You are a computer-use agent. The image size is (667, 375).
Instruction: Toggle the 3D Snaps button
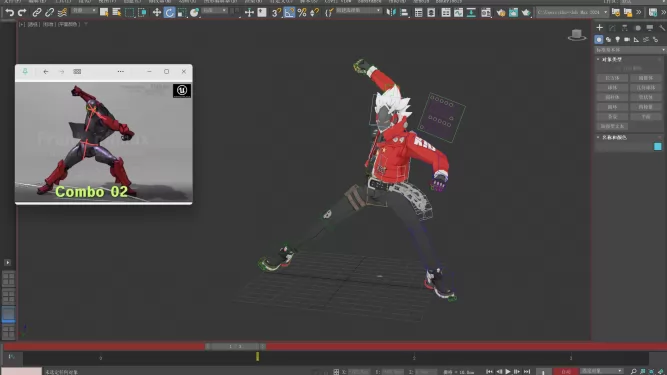276,12
